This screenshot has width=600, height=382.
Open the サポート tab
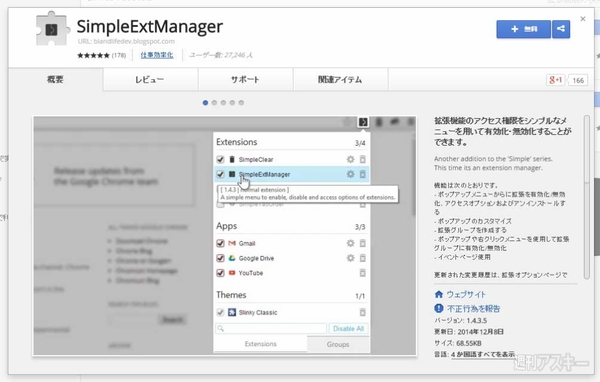click(x=246, y=80)
